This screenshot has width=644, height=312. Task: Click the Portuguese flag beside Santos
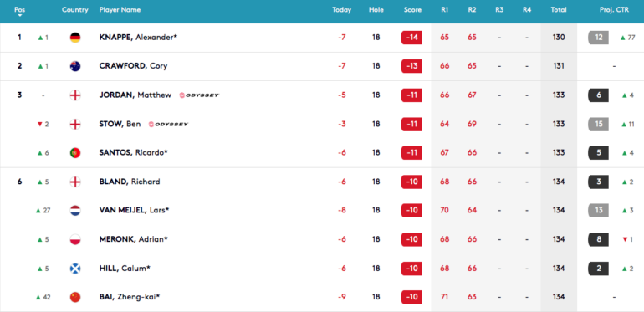[75, 153]
